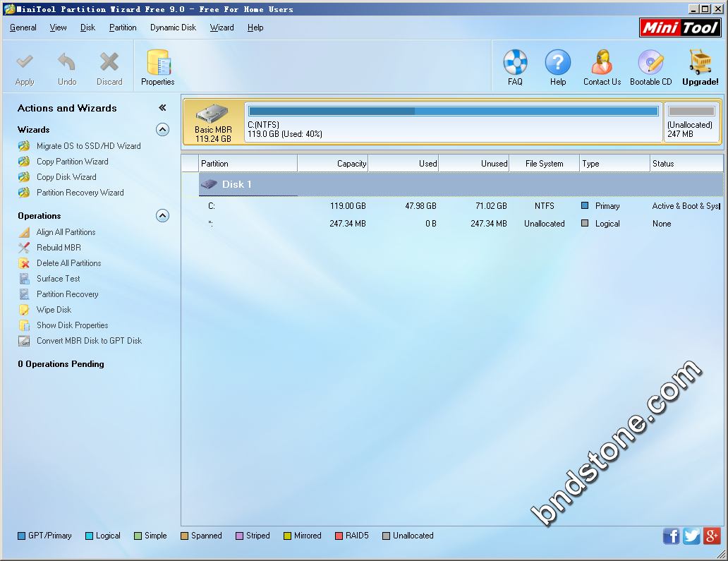Image resolution: width=728 pixels, height=561 pixels.
Task: Click the Apply checkmark icon
Action: click(25, 61)
